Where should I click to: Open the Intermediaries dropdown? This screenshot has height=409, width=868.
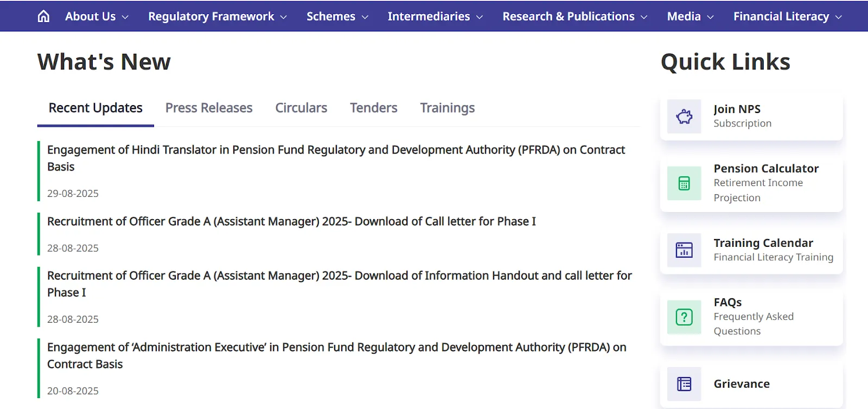click(x=429, y=16)
